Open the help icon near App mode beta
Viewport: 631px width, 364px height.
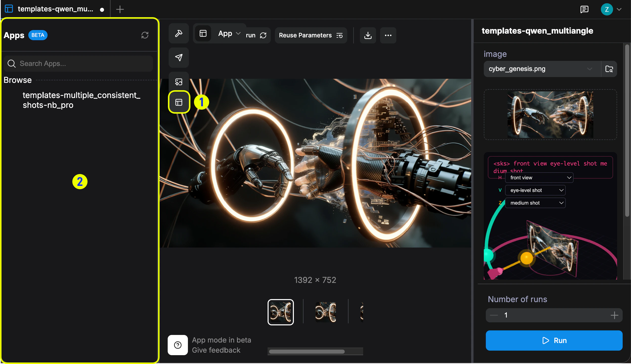point(177,345)
